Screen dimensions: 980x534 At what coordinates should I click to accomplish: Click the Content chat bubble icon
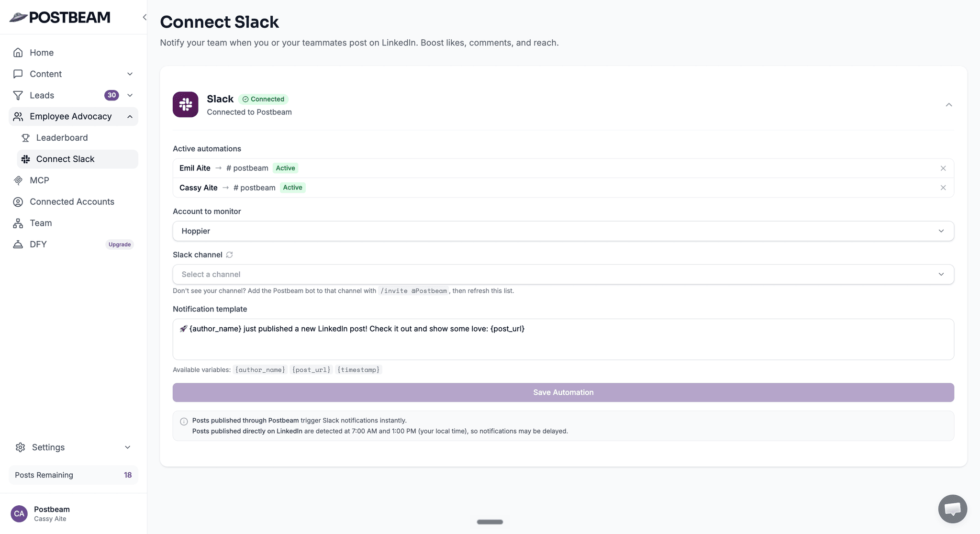18,74
